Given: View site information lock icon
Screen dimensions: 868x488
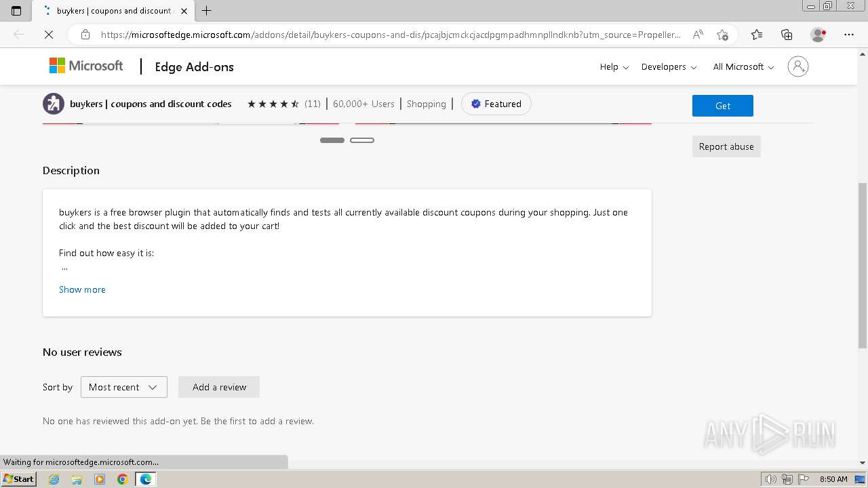Looking at the screenshot, I should (x=85, y=35).
